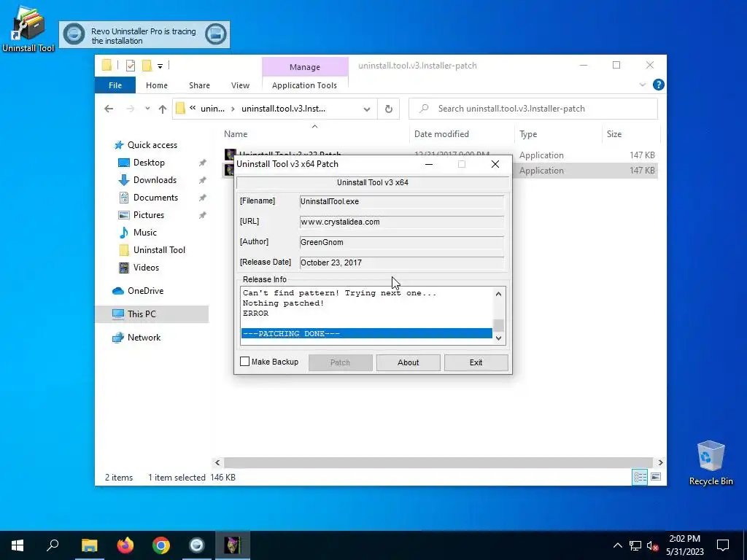Click the quick access New Folder icon
The image size is (747, 560).
click(x=147, y=66)
